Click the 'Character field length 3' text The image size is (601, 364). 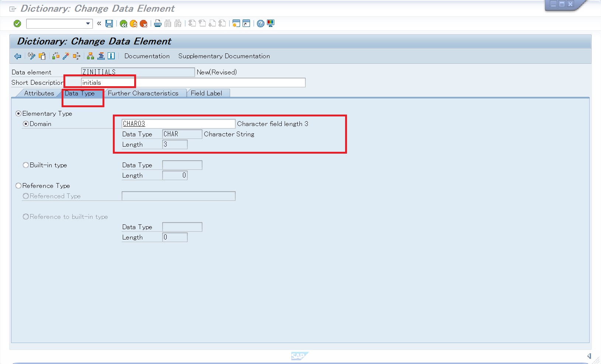coord(272,124)
